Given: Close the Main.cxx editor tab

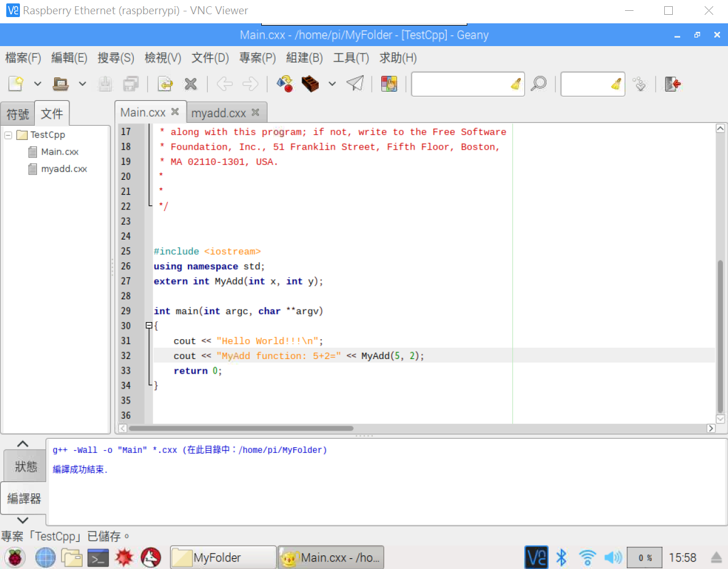Looking at the screenshot, I should (x=175, y=112).
